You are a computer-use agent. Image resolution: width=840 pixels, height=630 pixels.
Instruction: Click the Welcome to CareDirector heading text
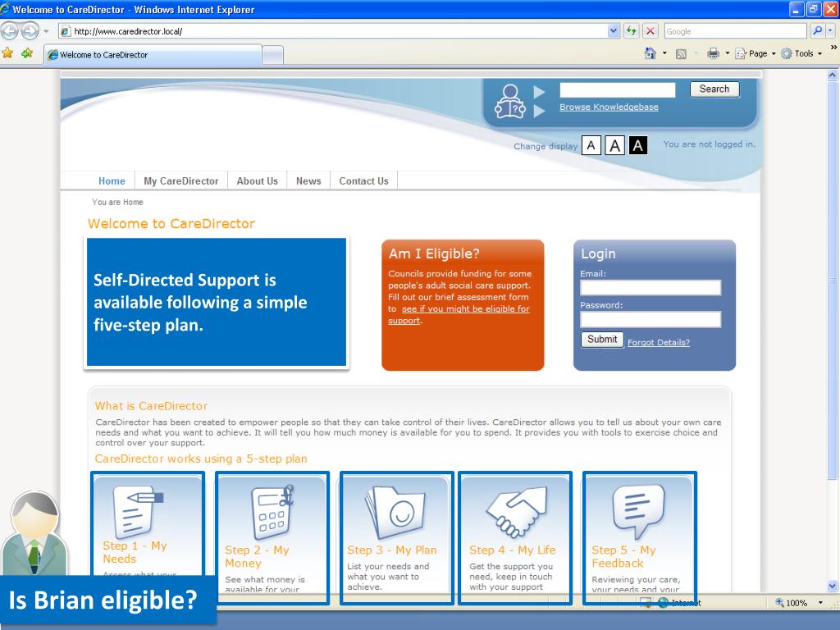pyautogui.click(x=171, y=223)
